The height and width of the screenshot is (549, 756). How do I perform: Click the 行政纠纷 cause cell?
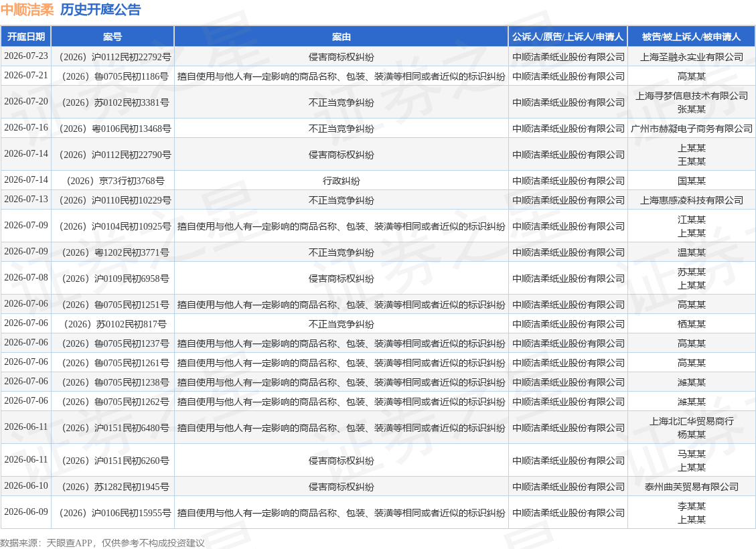point(342,181)
